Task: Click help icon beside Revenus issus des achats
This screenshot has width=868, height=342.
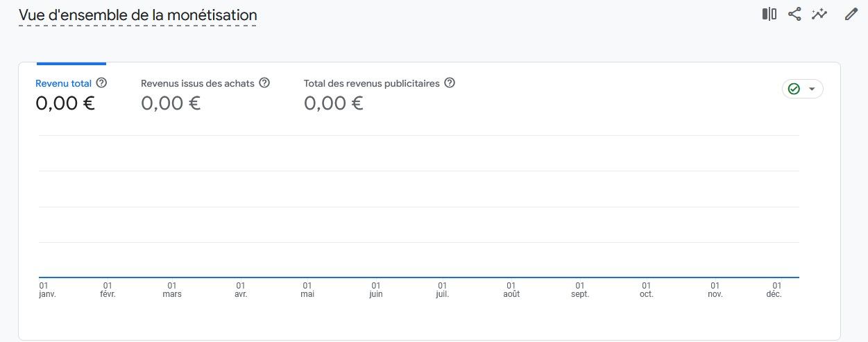Action: point(264,83)
